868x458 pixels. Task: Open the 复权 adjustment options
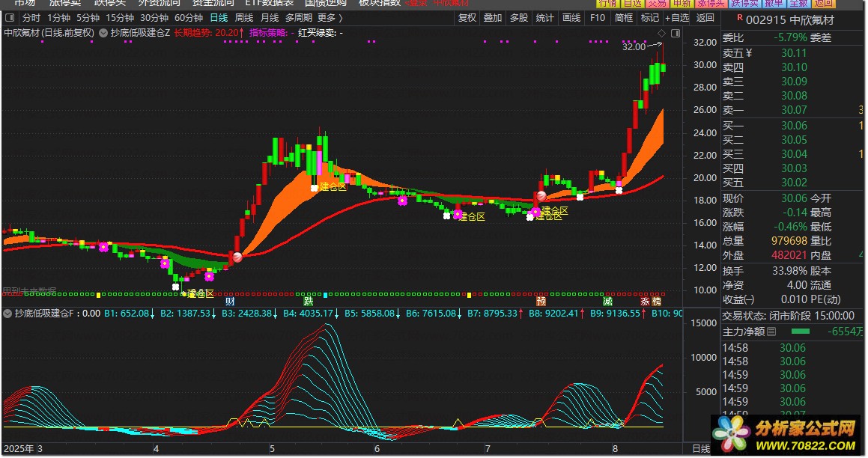point(467,18)
